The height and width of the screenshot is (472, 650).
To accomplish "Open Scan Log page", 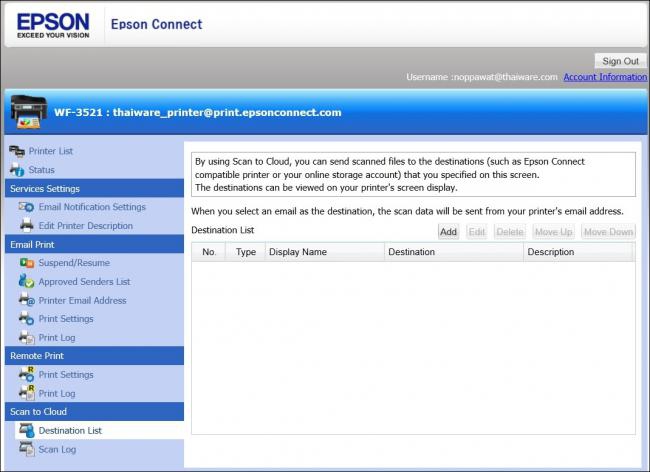I will (x=57, y=449).
